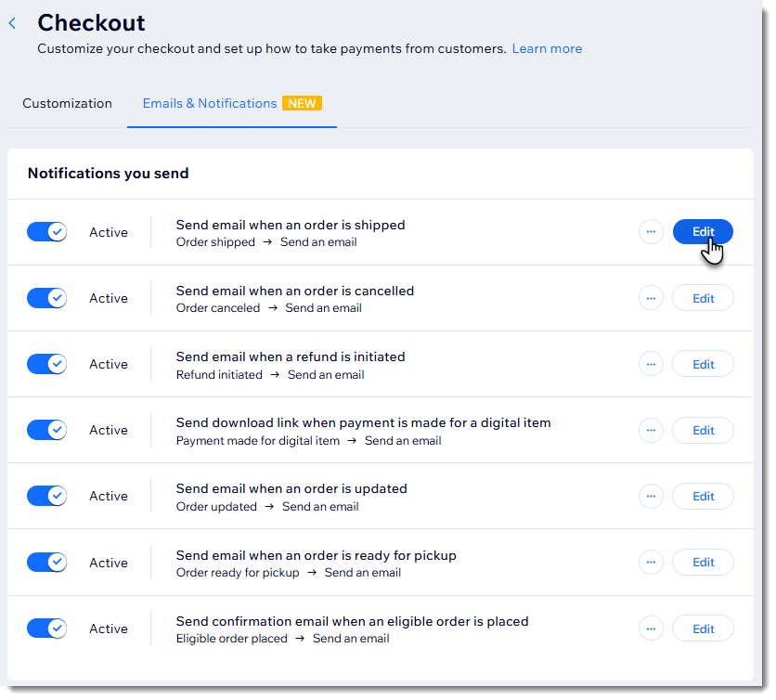Turn off the ready for pickup toggle

click(46, 562)
